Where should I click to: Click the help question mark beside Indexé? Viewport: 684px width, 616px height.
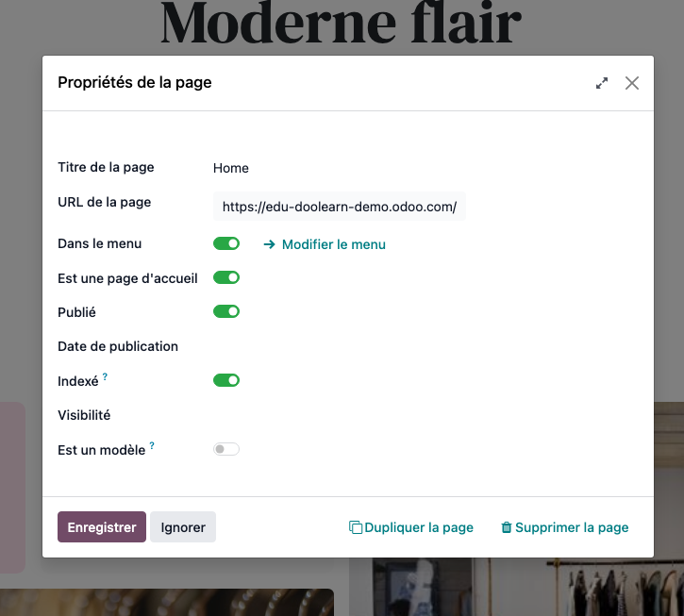coord(105,377)
